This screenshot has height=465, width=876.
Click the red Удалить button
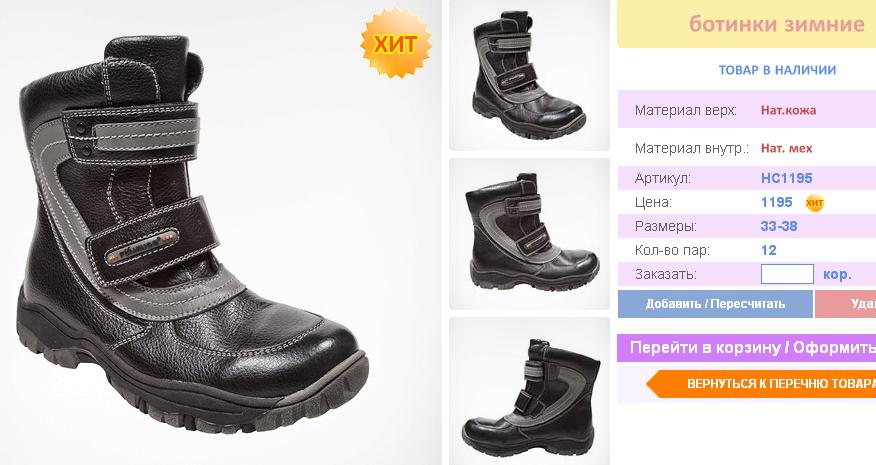click(845, 304)
